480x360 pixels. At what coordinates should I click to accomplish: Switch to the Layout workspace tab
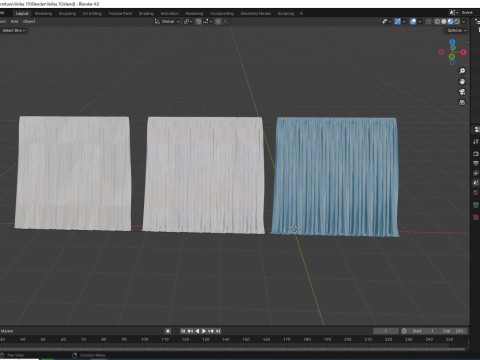point(22,13)
